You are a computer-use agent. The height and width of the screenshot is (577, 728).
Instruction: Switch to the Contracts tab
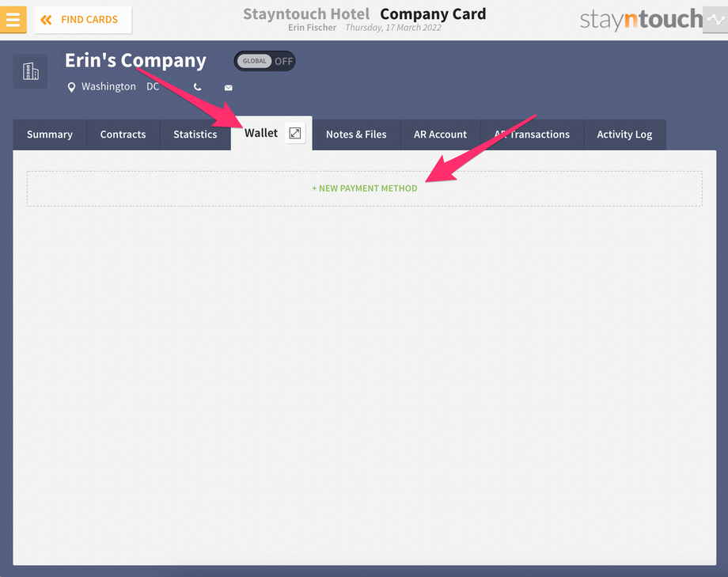[x=123, y=135]
